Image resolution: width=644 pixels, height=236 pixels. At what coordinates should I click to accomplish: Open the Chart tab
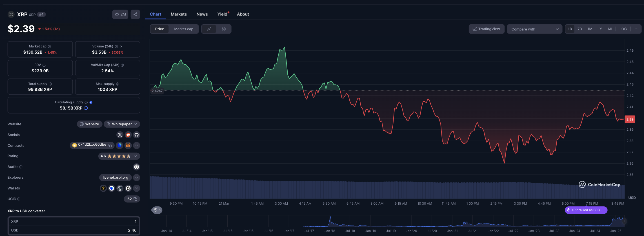point(156,14)
